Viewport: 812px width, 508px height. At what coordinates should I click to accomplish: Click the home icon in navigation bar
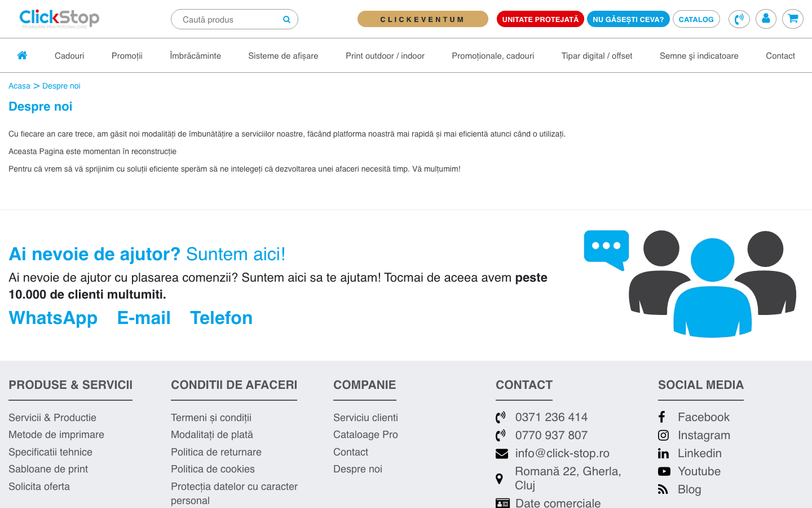tap(22, 55)
